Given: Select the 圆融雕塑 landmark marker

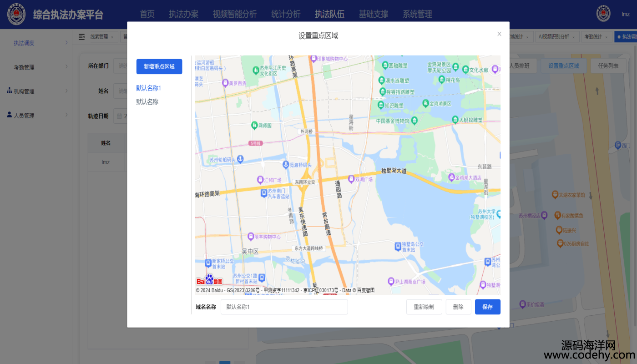Looking at the screenshot, I should 385,65.
